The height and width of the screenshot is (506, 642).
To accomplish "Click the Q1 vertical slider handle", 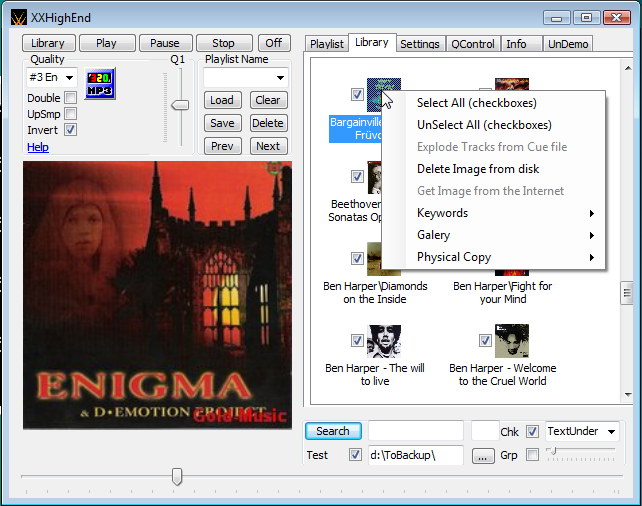I will pyautogui.click(x=180, y=105).
